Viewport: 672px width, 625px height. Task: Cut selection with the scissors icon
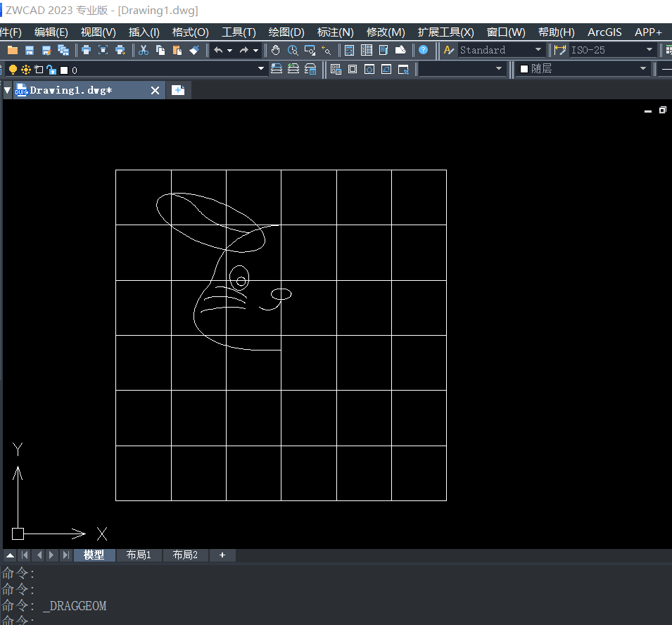(144, 50)
